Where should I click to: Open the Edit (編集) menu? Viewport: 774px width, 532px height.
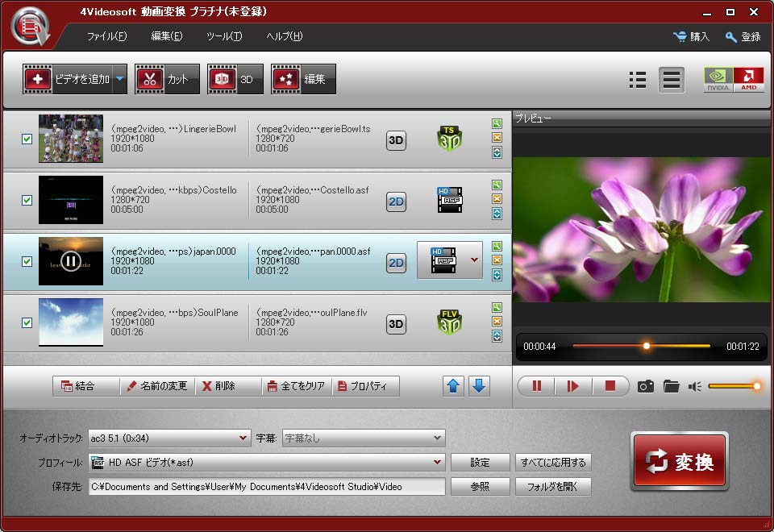(x=166, y=36)
